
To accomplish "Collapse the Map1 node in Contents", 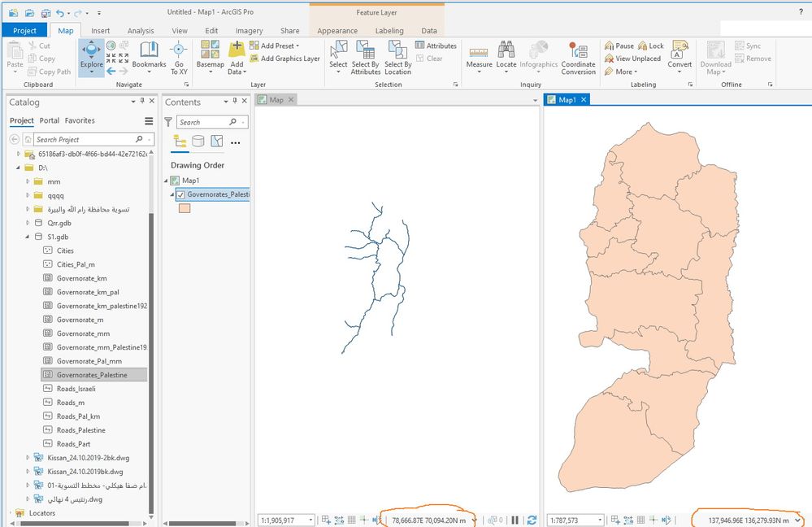I will [x=167, y=181].
